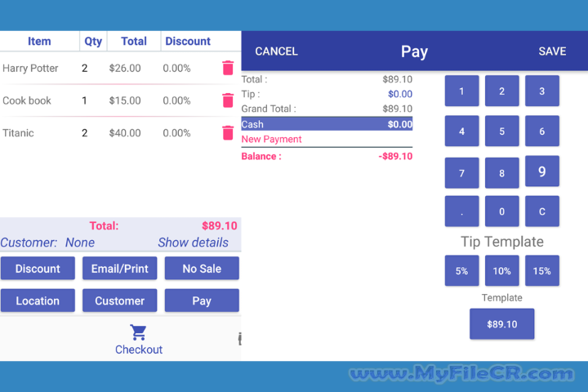The image size is (588, 392).
Task: Click the Show details link
Action: click(193, 243)
